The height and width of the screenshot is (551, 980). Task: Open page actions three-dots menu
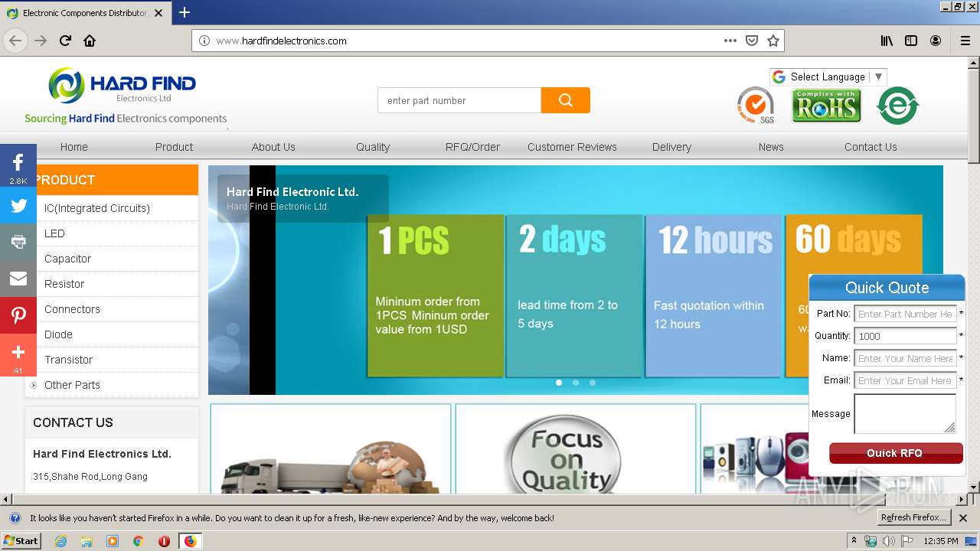(730, 41)
